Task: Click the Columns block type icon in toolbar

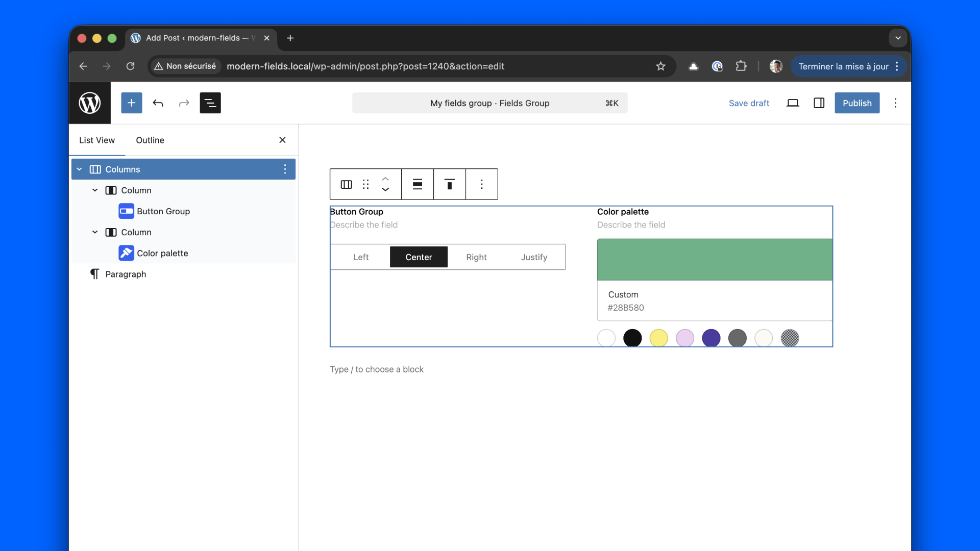Action: [346, 184]
